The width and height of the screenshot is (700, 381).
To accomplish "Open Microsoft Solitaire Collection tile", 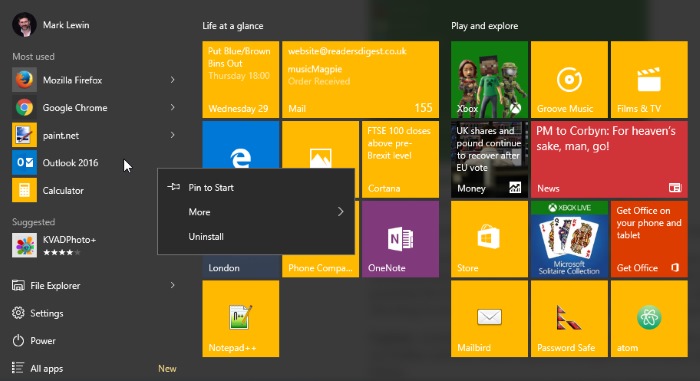I will 569,239.
